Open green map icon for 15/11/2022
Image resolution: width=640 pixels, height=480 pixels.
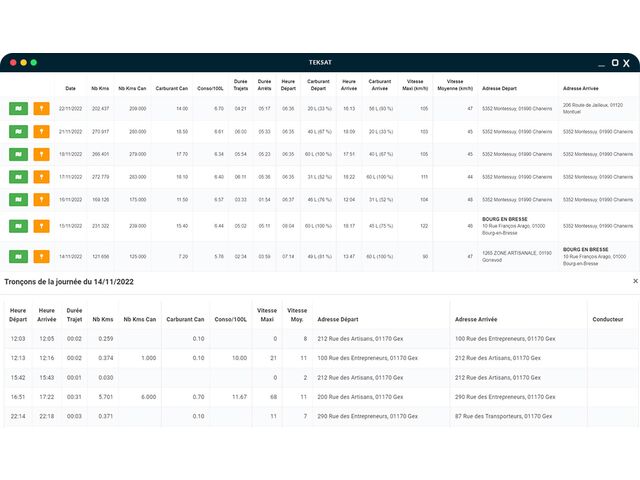pyautogui.click(x=18, y=226)
